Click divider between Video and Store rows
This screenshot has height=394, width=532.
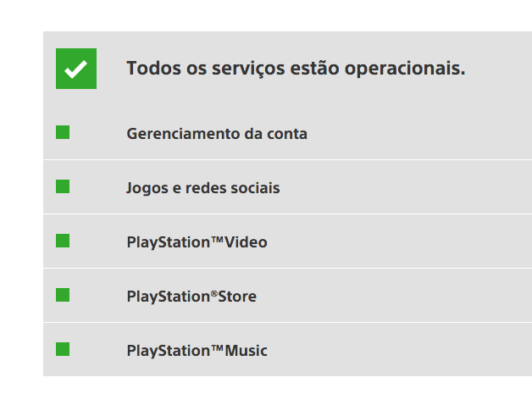click(288, 268)
